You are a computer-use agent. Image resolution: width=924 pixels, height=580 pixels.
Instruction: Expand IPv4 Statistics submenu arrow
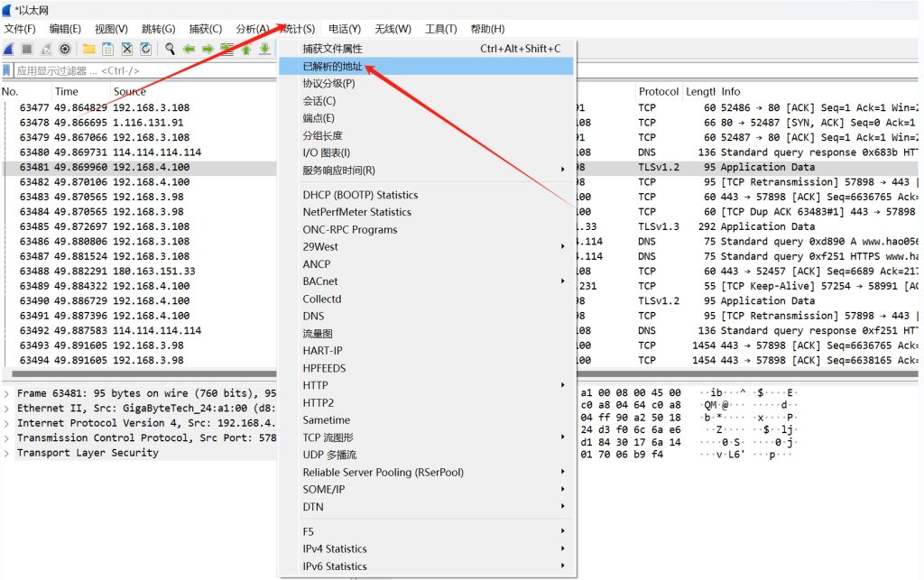pyautogui.click(x=563, y=548)
